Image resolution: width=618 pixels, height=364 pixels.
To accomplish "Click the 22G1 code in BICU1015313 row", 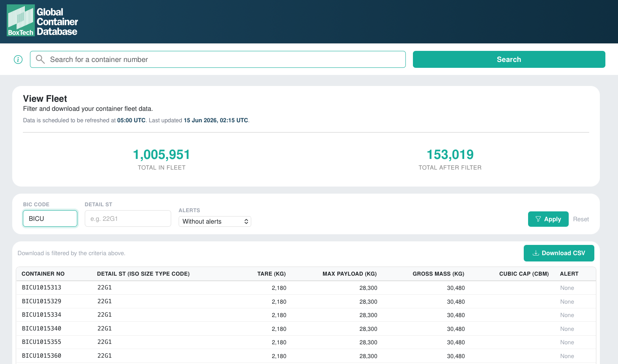I will (105, 287).
